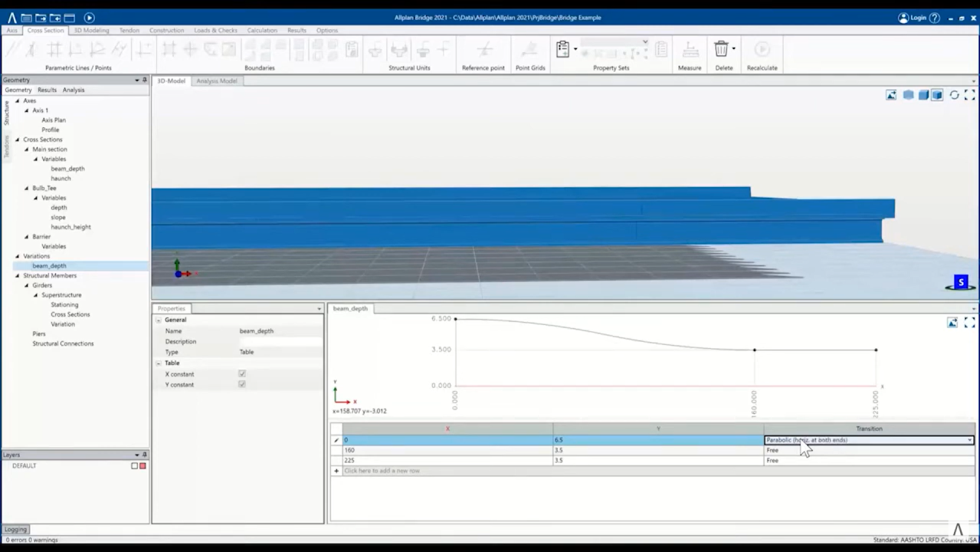Toggle the X constant checkbox
Viewport: 980px width, 552px height.
coord(241,374)
